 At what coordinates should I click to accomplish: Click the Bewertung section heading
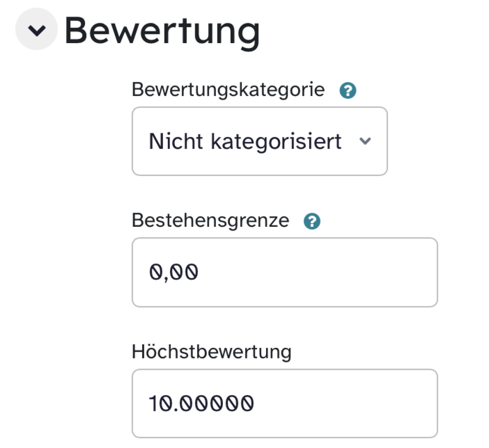coord(162,31)
